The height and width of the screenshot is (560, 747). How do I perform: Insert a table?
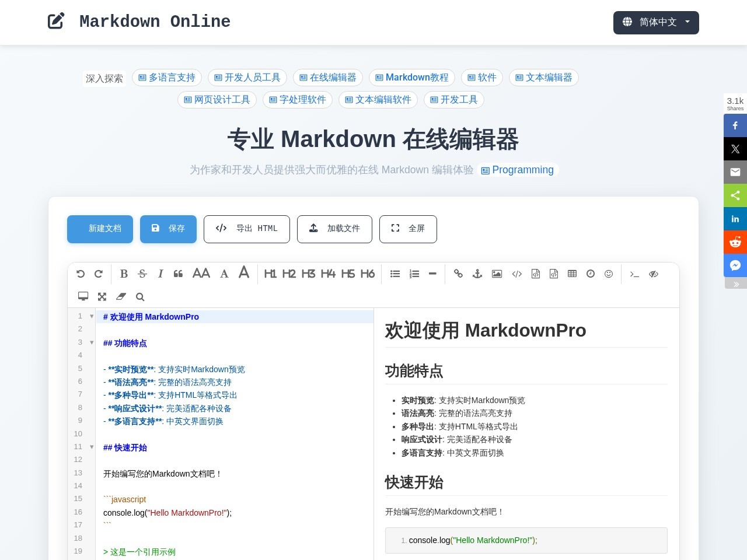click(x=572, y=274)
